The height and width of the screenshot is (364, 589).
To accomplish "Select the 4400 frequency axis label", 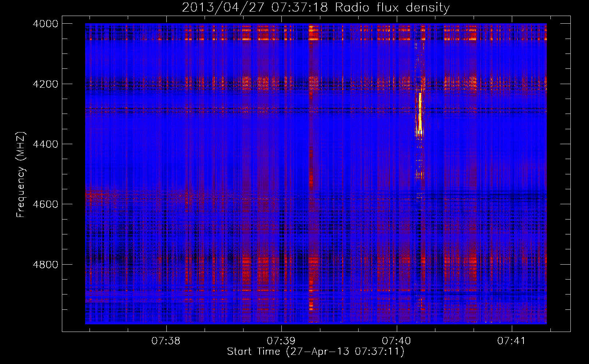I will point(46,144).
